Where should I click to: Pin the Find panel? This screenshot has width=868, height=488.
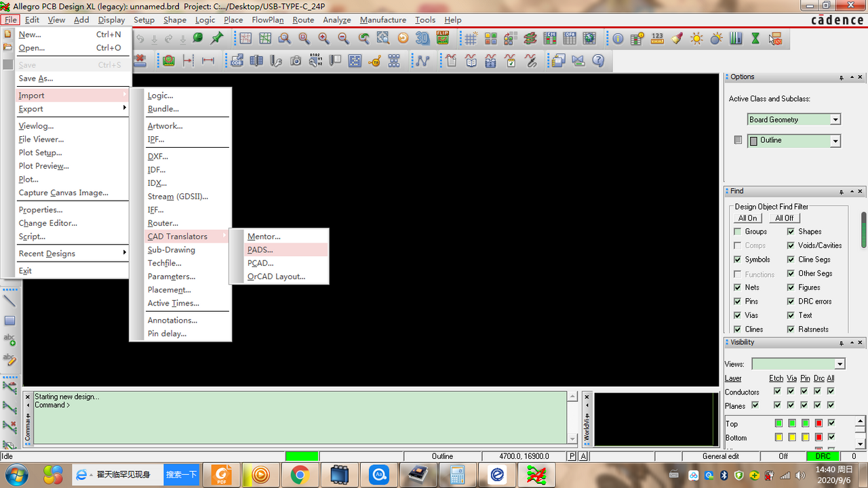tap(842, 192)
